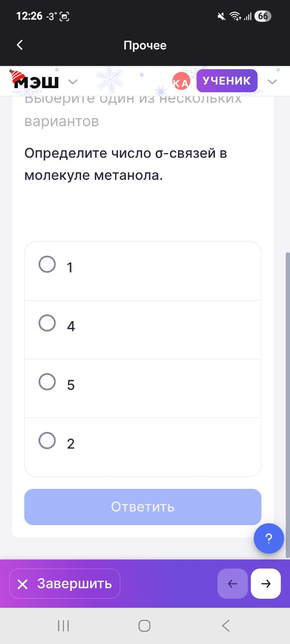Expand the dropdown next to МЭШ logo

point(73,82)
